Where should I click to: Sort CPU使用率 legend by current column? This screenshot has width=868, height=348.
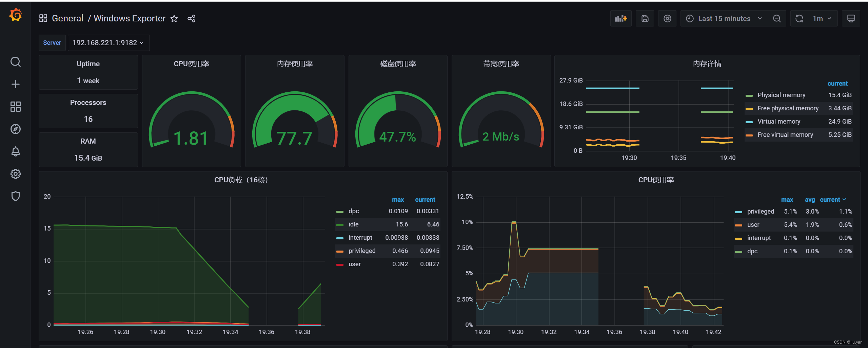(833, 200)
